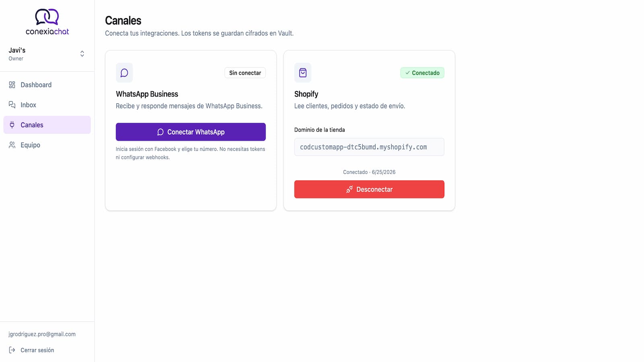Click the Sin conectar status badge

[245, 73]
